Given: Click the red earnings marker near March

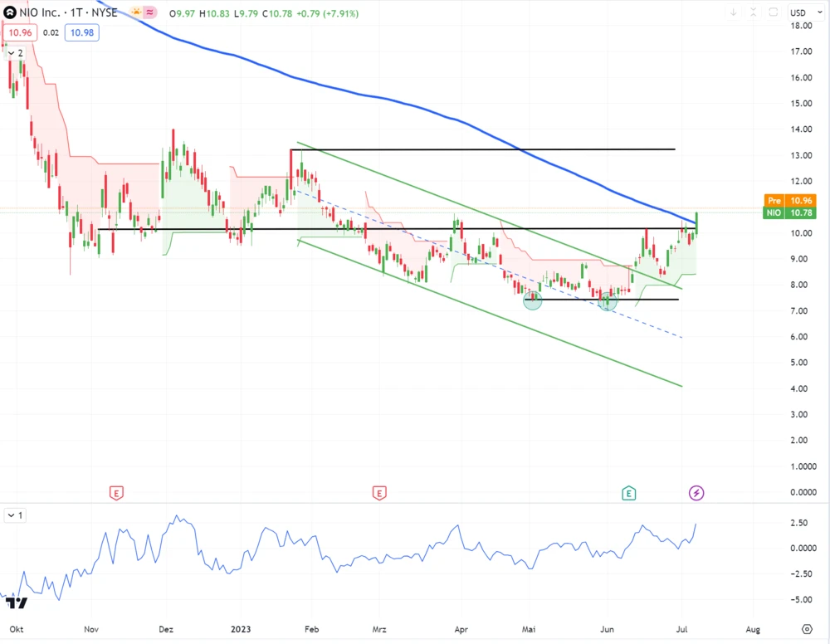Looking at the screenshot, I should [x=379, y=494].
